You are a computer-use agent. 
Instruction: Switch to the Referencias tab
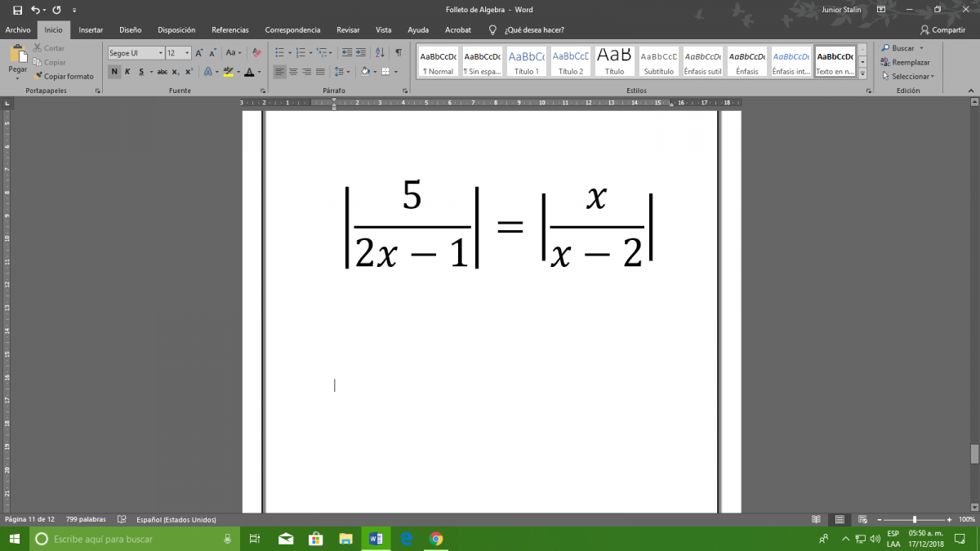pyautogui.click(x=229, y=29)
